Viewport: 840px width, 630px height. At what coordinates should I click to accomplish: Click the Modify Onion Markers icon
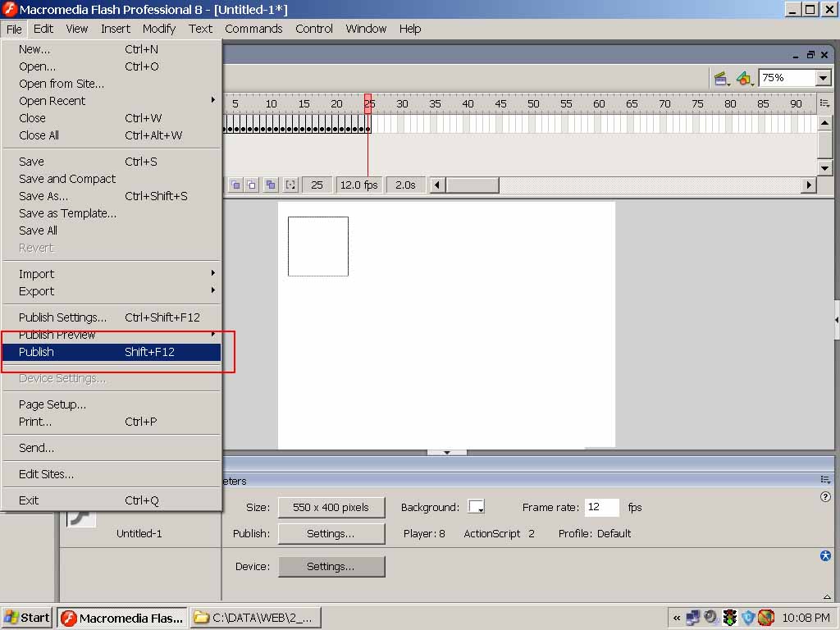coord(290,185)
